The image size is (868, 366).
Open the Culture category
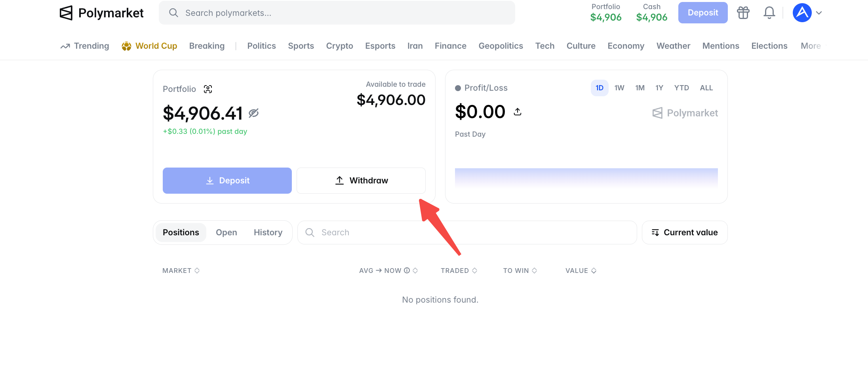pos(581,46)
